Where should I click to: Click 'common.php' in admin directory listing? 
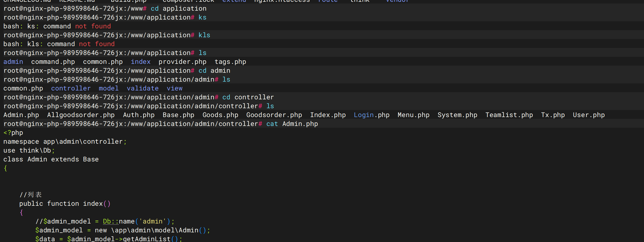[x=23, y=88]
